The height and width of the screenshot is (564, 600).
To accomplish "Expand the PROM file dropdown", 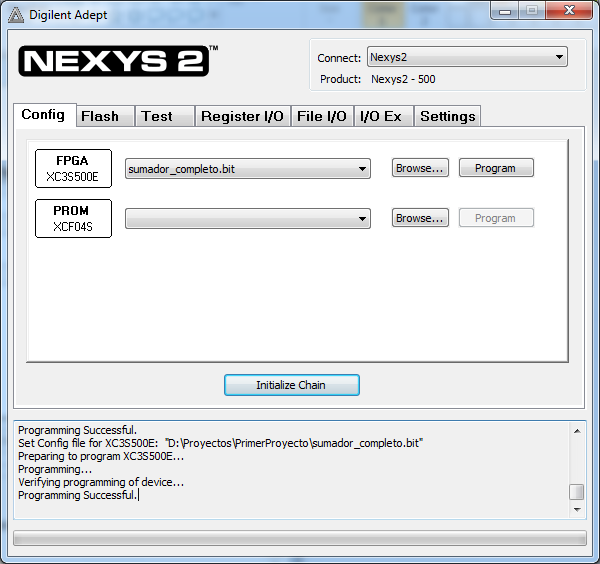I will coord(248,218).
